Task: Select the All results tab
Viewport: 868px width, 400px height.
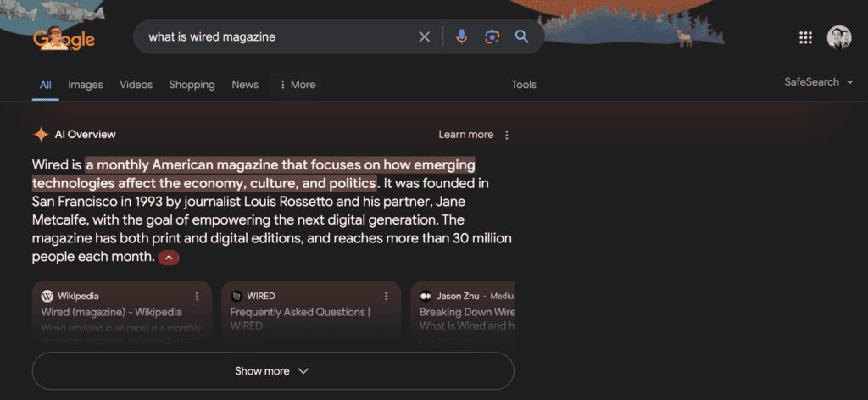Action: point(46,85)
